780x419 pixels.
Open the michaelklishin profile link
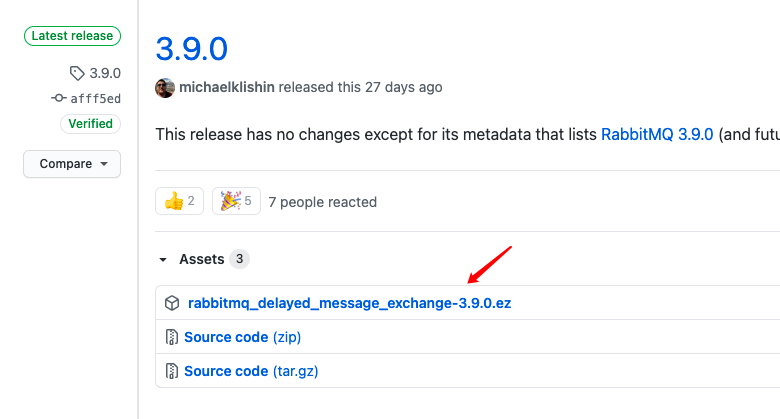[227, 87]
